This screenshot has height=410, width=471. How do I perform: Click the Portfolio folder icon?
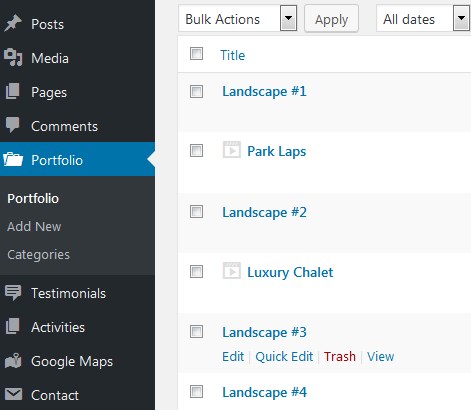pyautogui.click(x=13, y=159)
